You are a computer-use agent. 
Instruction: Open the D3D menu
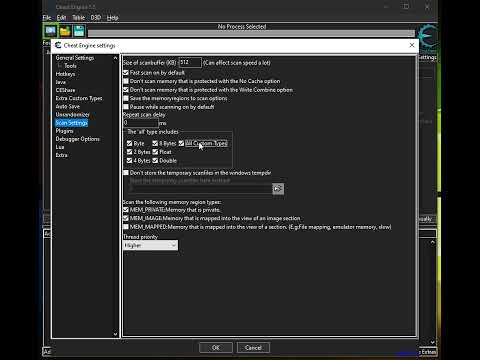coord(96,18)
